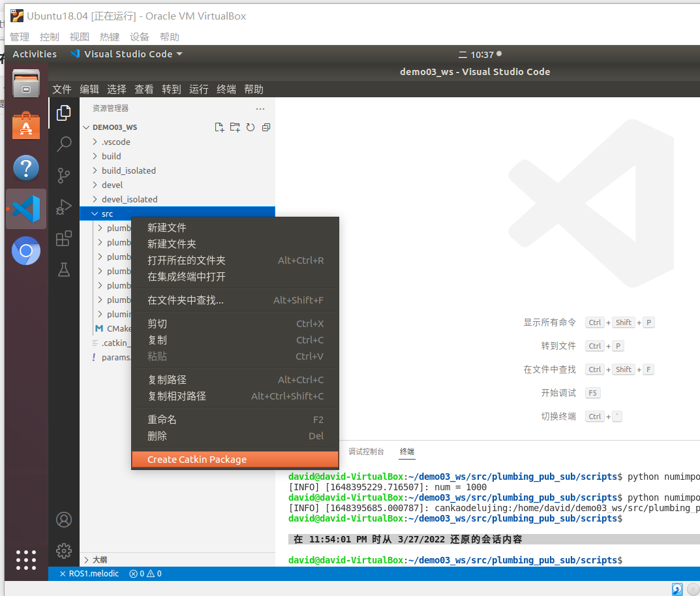Select 复制 in the context menu

236,340
